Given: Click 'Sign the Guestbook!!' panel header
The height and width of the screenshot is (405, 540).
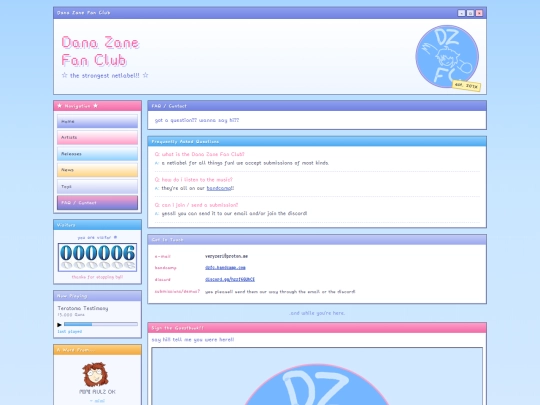Looking at the screenshot, I should [317, 328].
